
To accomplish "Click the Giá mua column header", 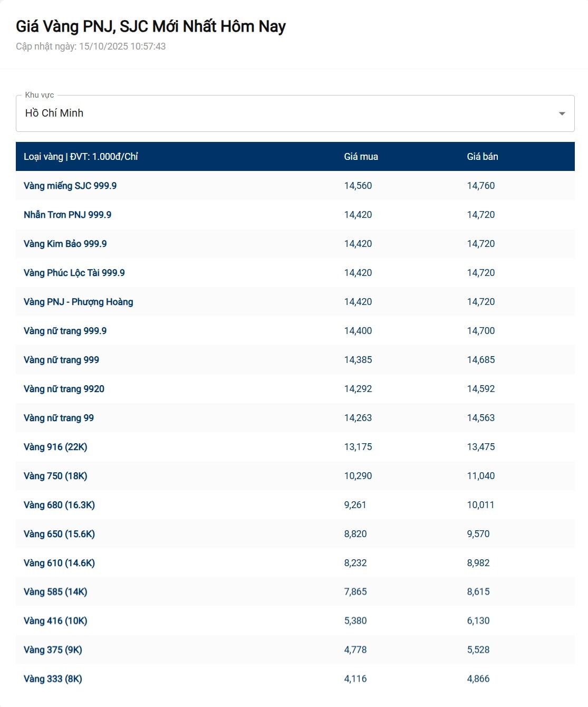I will tap(361, 157).
